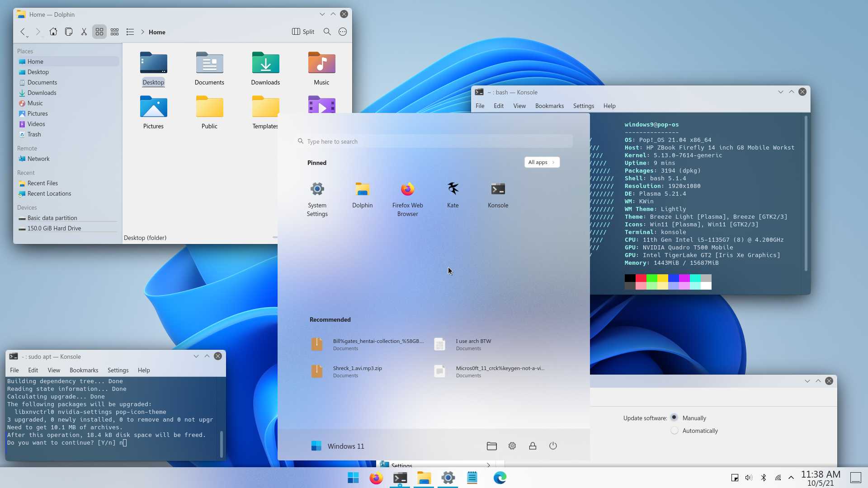Expand the Settings row chevron below start menu
This screenshot has width=868, height=488.
pyautogui.click(x=488, y=465)
